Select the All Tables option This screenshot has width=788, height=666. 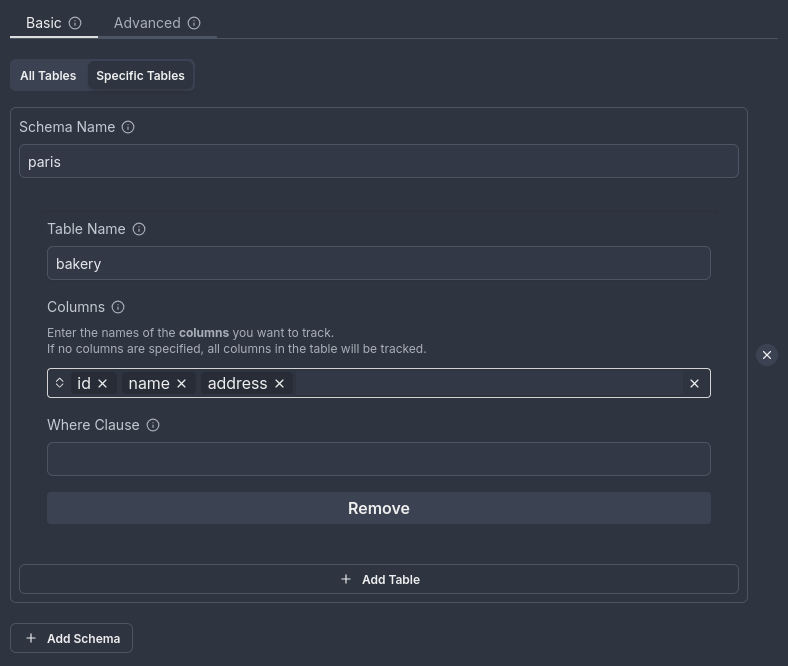(x=48, y=76)
